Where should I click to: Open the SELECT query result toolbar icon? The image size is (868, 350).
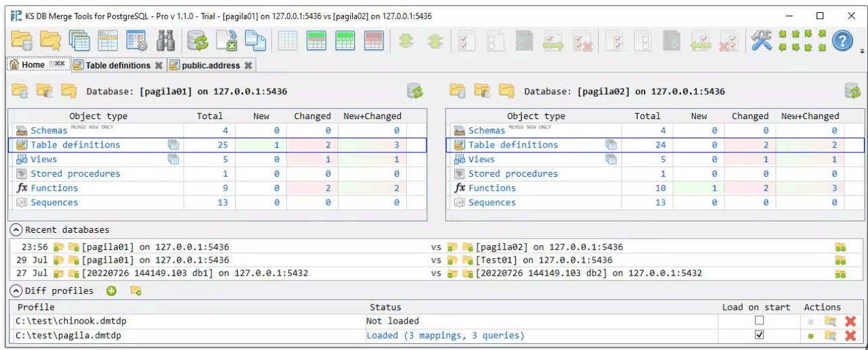108,41
